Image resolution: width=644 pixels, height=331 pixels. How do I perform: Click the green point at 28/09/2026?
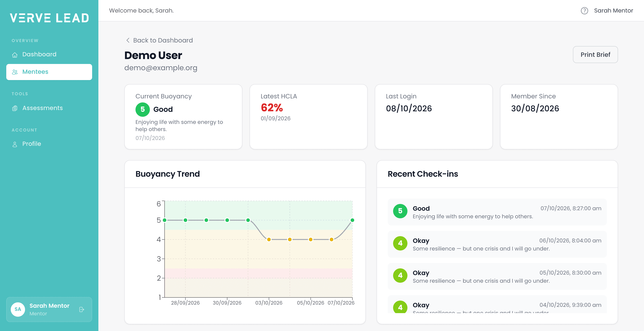185,220
